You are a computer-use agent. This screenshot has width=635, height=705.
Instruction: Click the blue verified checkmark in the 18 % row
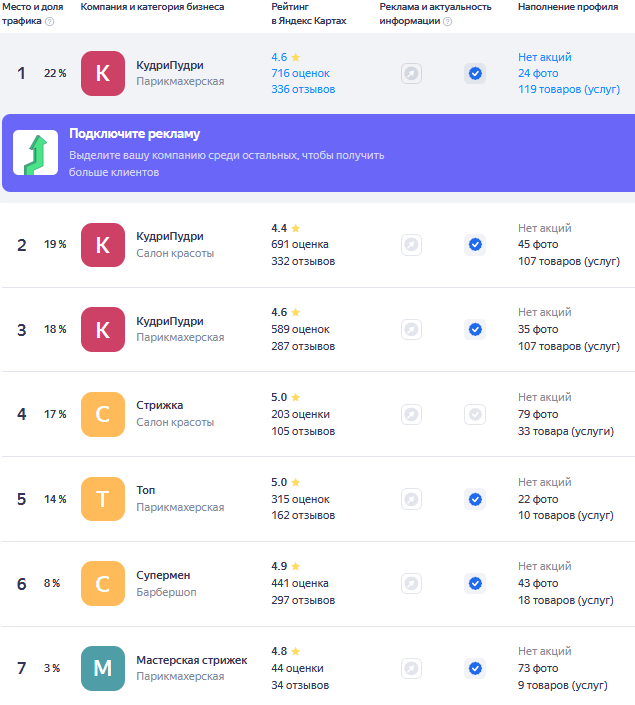coord(475,330)
